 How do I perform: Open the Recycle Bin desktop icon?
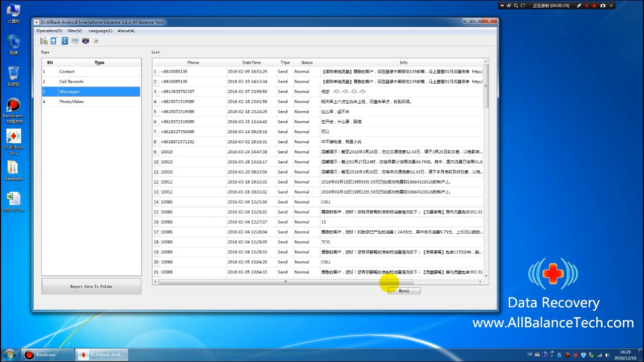(14, 76)
